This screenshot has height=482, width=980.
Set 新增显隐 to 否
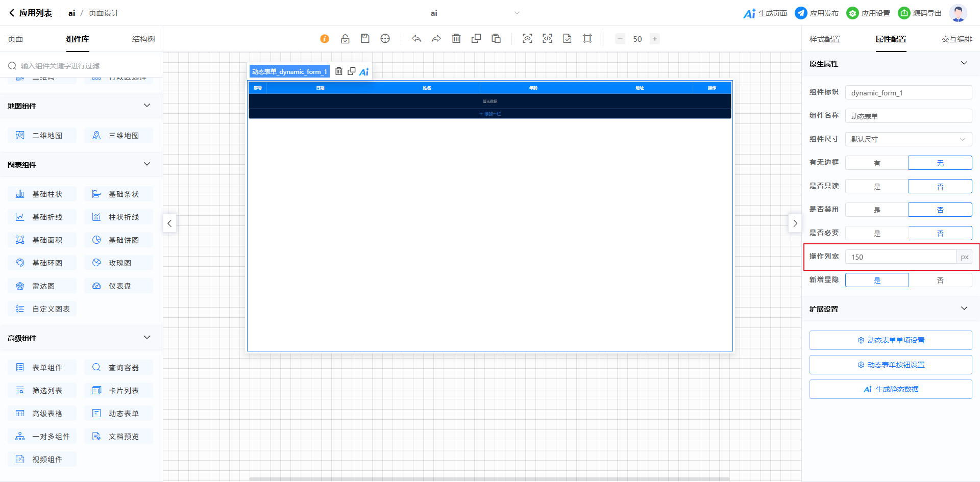(940, 281)
